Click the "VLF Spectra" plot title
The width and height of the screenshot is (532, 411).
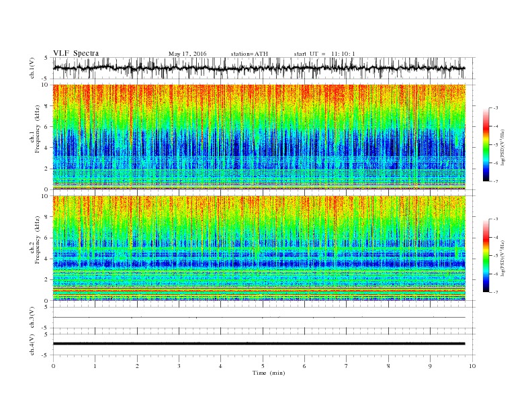76,53
